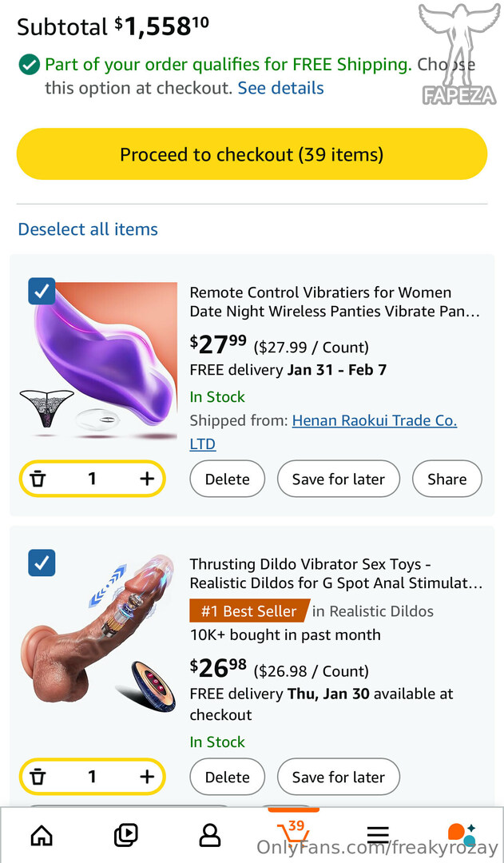The height and width of the screenshot is (863, 504).
Task: Save the first item for later
Action: pos(338,479)
